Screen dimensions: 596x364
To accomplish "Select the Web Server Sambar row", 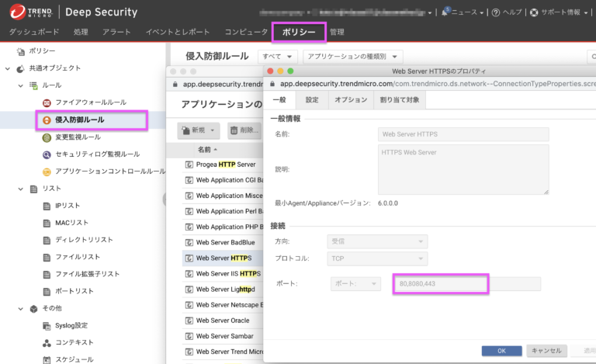I will (223, 336).
